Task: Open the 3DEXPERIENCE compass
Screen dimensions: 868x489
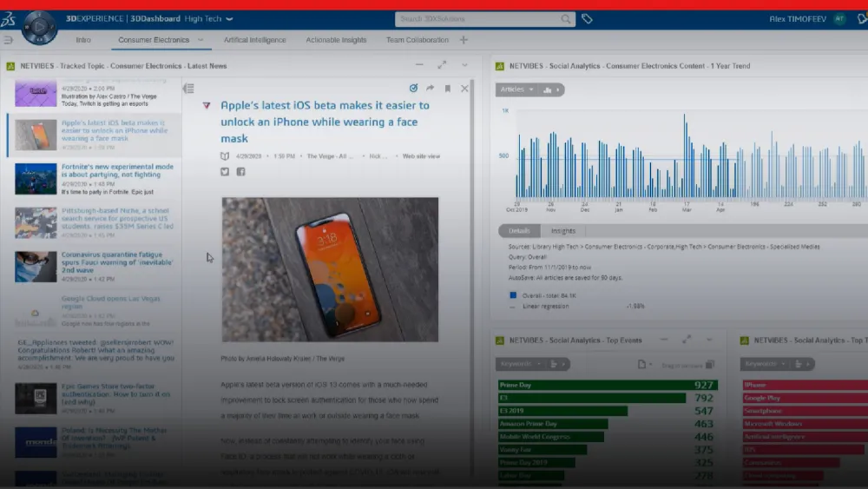Action: click(x=39, y=27)
